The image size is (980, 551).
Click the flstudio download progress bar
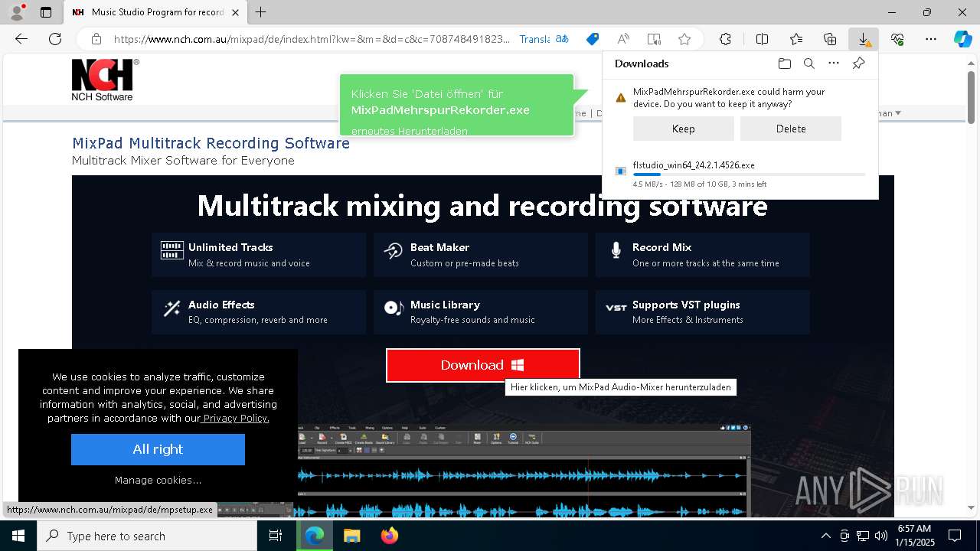pos(749,174)
